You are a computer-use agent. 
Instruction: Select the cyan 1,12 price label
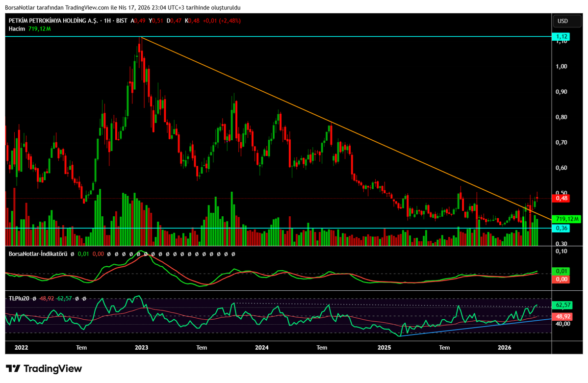click(561, 37)
